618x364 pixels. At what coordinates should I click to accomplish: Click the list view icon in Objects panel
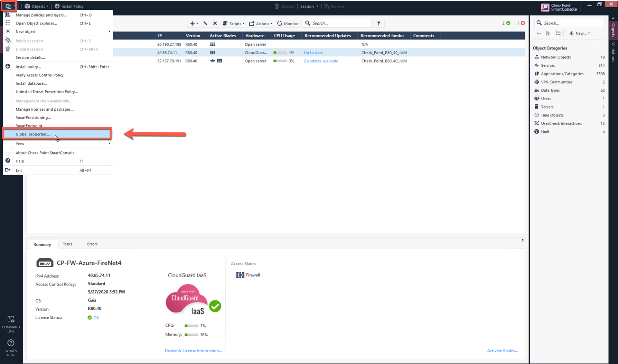tap(558, 33)
